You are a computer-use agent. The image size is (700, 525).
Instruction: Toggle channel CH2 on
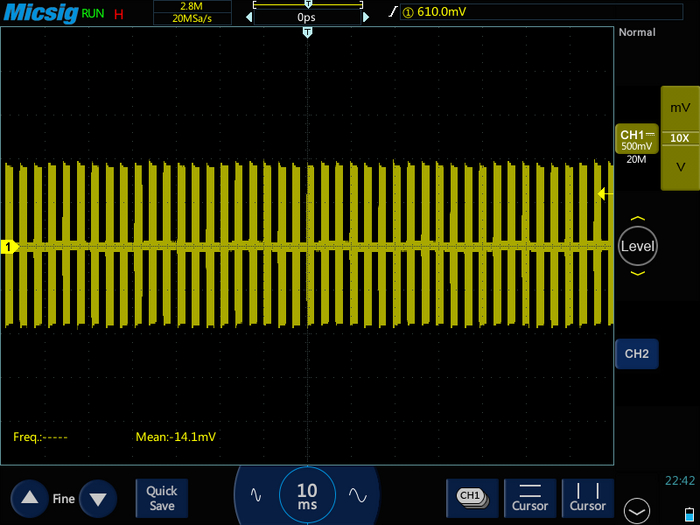(637, 354)
